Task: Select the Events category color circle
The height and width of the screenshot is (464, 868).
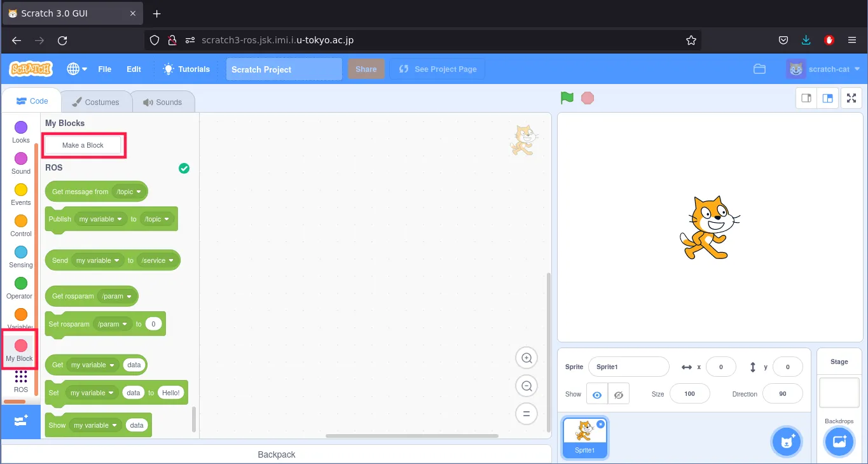Action: click(x=21, y=190)
